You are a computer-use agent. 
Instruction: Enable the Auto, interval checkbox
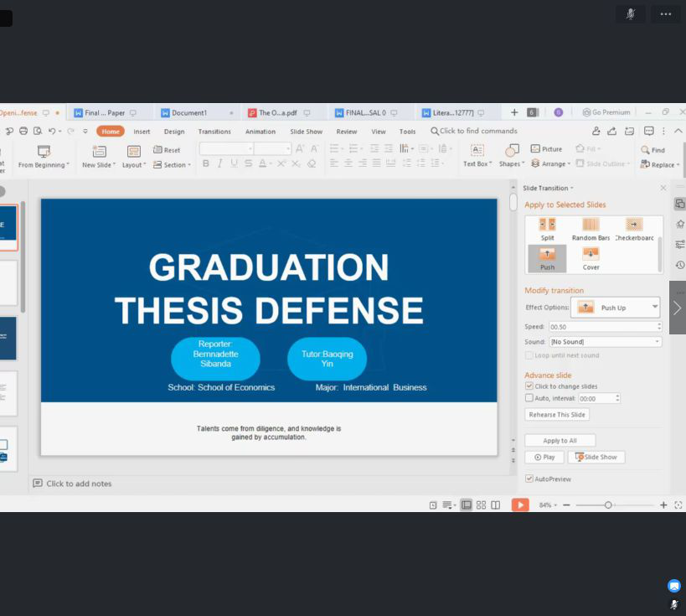(529, 398)
